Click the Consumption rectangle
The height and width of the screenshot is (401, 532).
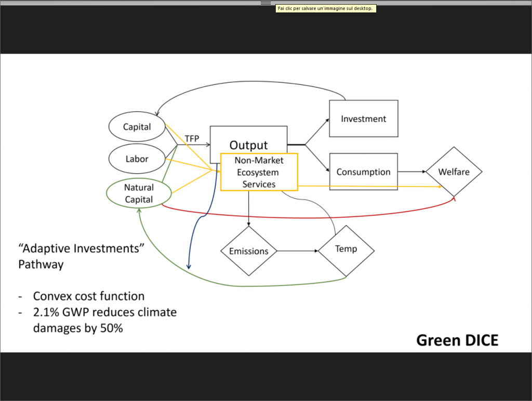[363, 172]
